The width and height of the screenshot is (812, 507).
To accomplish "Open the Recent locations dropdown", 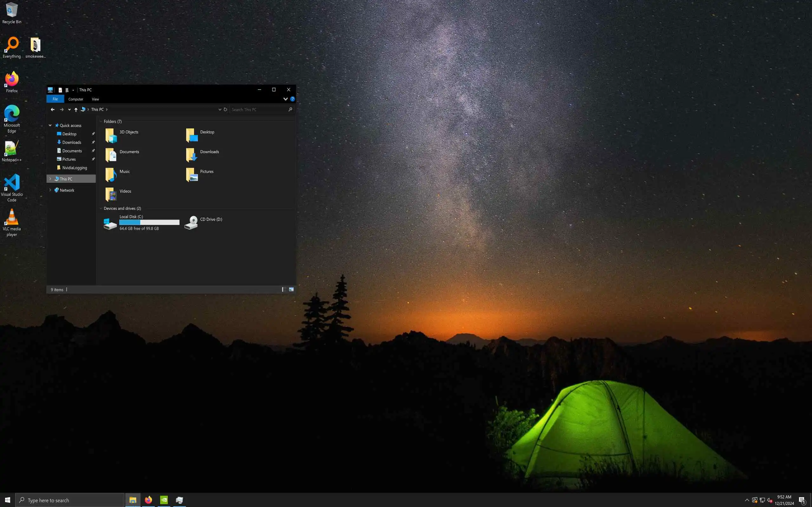I will click(69, 110).
